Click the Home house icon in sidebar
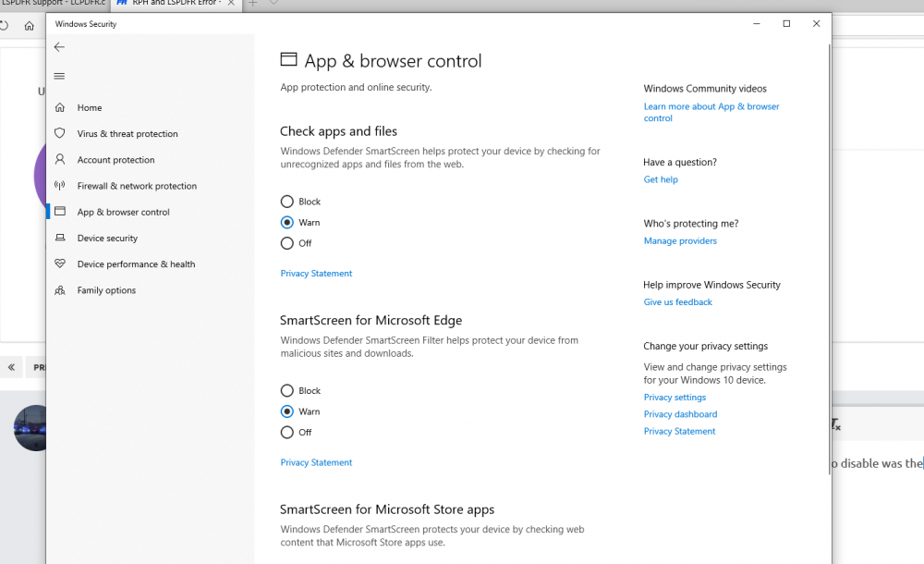 pyautogui.click(x=60, y=108)
